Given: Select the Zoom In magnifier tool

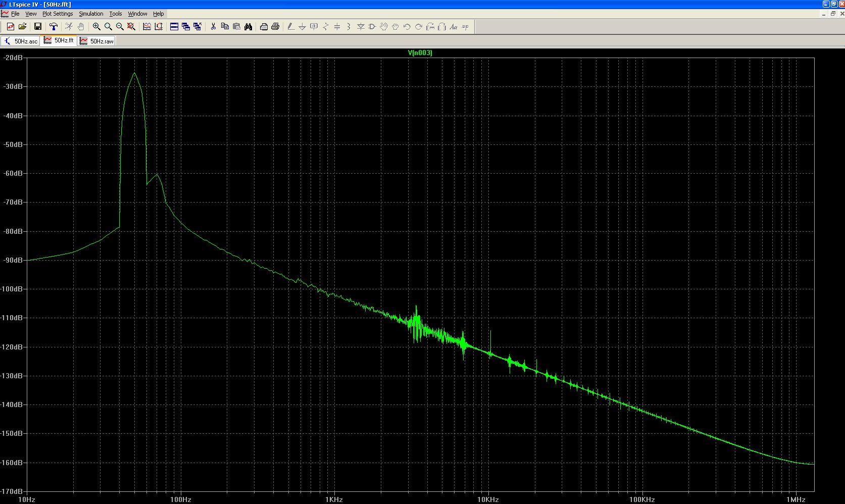Looking at the screenshot, I should click(x=96, y=27).
